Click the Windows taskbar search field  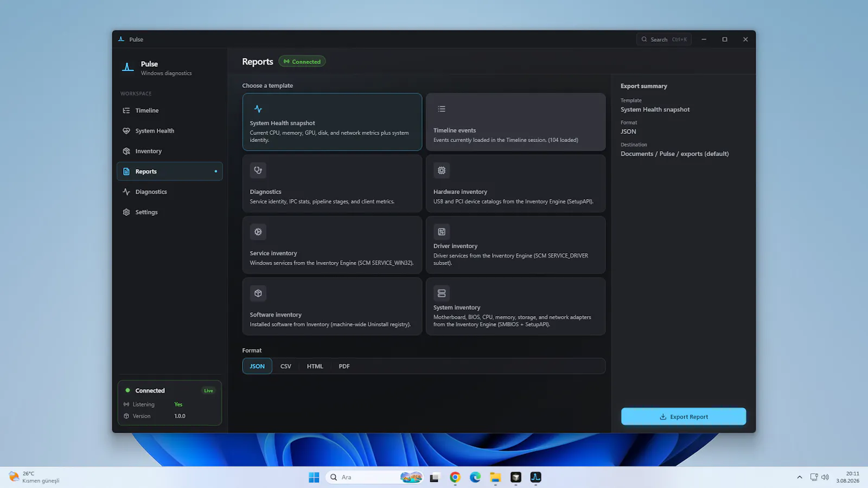[375, 477]
